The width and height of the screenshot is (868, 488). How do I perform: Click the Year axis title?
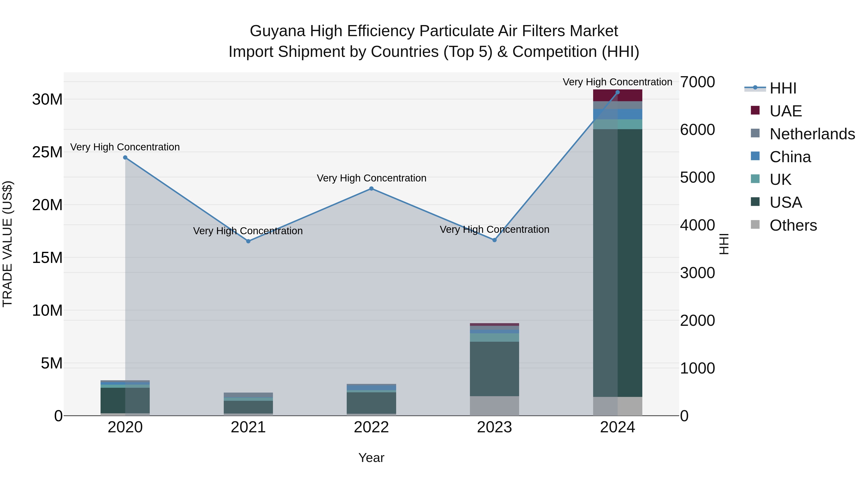[x=371, y=458]
